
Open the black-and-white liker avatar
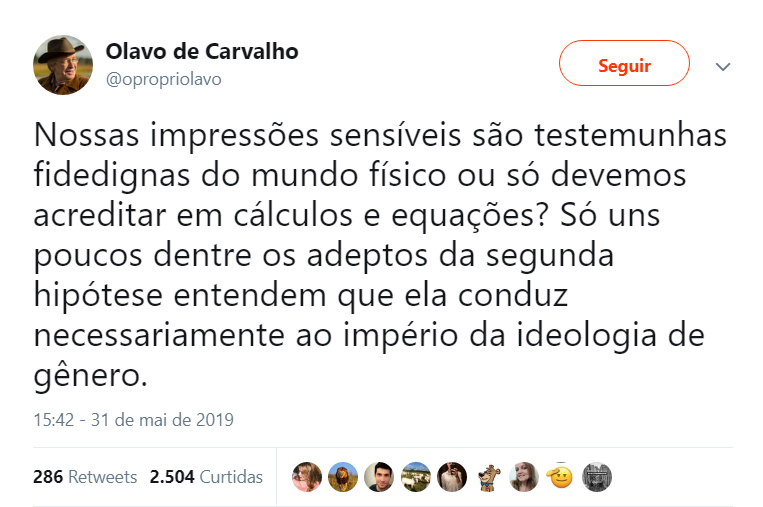click(x=597, y=477)
